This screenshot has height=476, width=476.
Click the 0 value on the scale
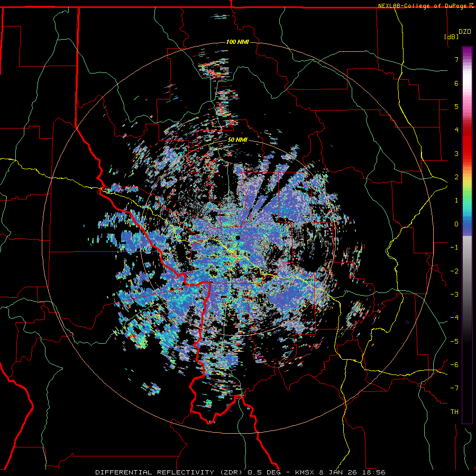[456, 224]
